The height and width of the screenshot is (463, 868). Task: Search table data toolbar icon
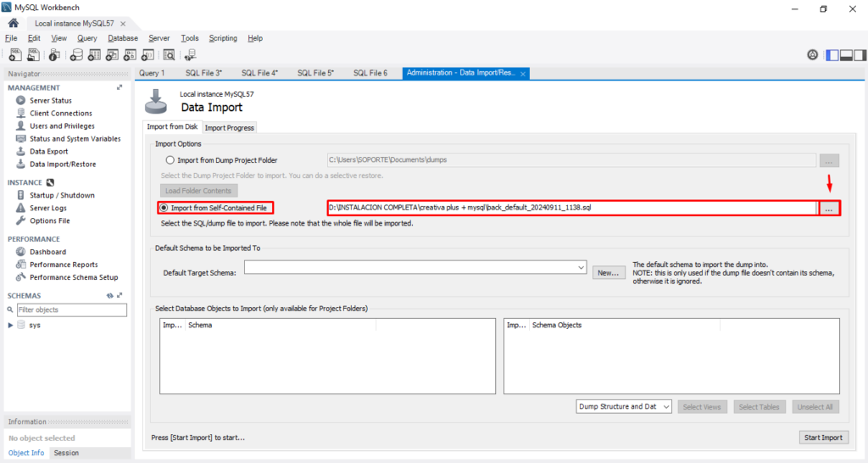[x=169, y=55]
